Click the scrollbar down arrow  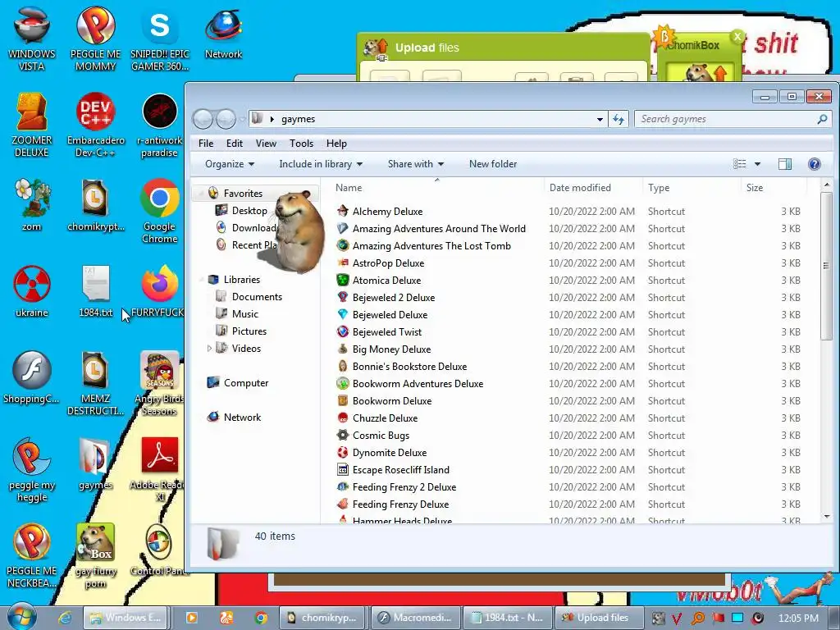(827, 517)
